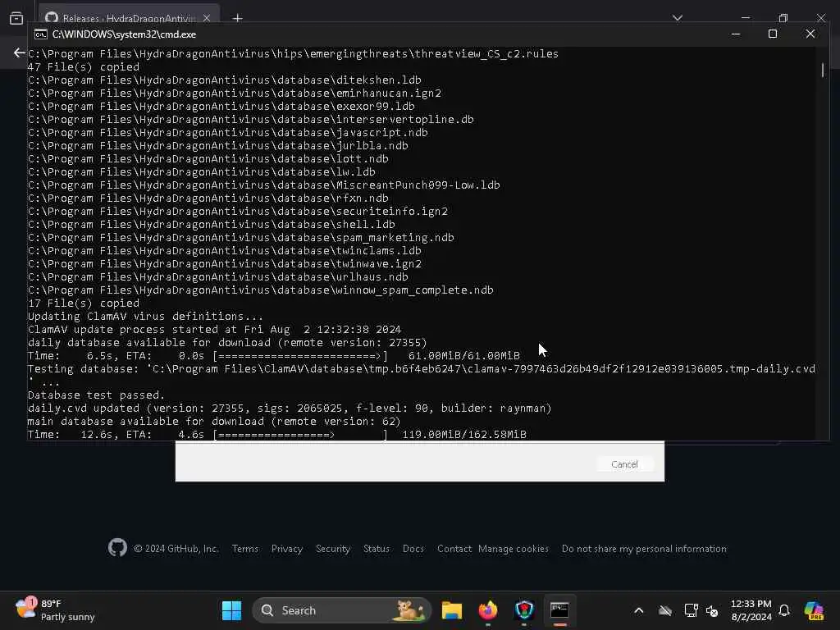Open the cloud sync tray icon
The image size is (840, 630).
(664, 610)
